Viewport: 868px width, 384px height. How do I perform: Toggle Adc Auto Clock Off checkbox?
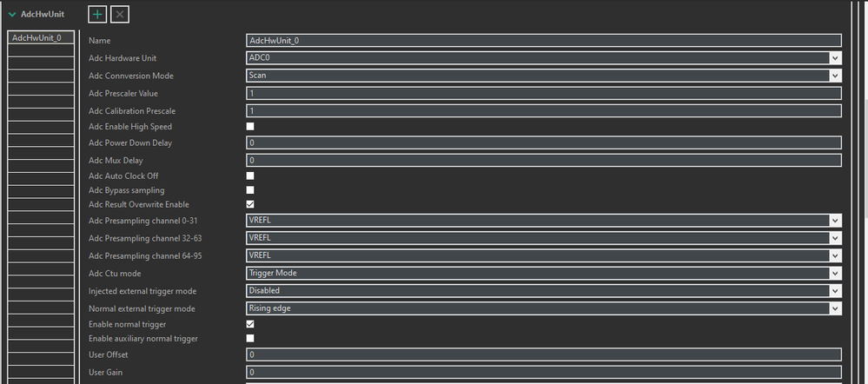tap(250, 175)
